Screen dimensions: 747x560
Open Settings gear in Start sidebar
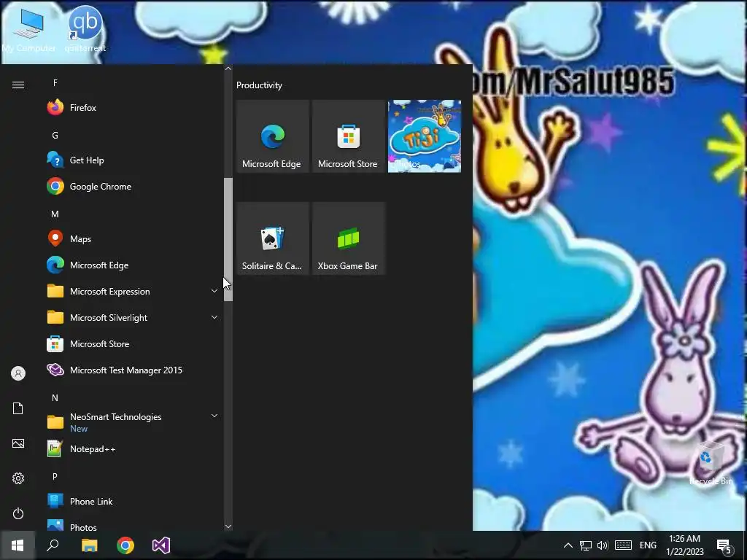(18, 478)
